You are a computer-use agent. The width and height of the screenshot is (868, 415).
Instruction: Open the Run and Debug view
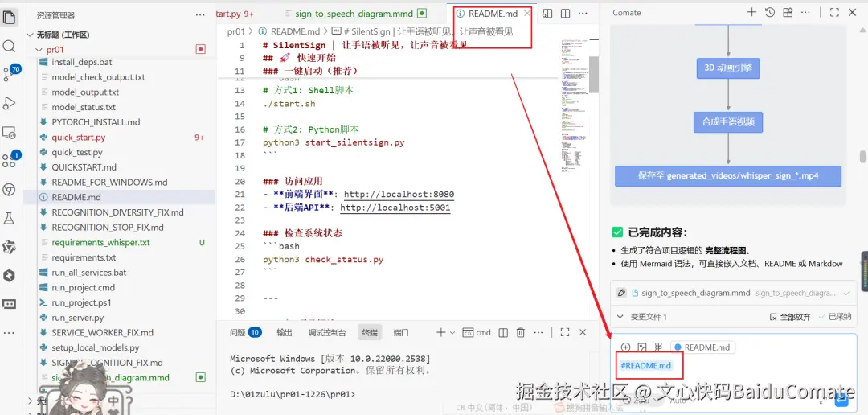pos(9,103)
